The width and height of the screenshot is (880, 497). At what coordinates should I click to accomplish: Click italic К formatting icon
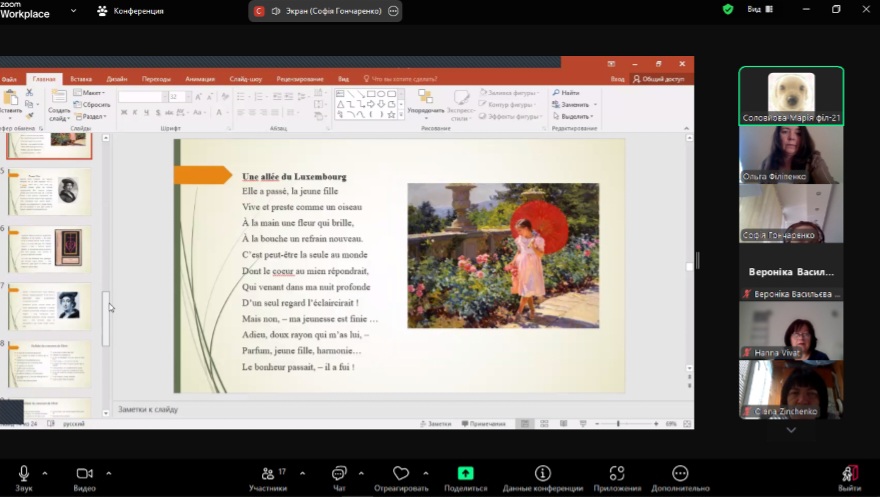pyautogui.click(x=135, y=113)
